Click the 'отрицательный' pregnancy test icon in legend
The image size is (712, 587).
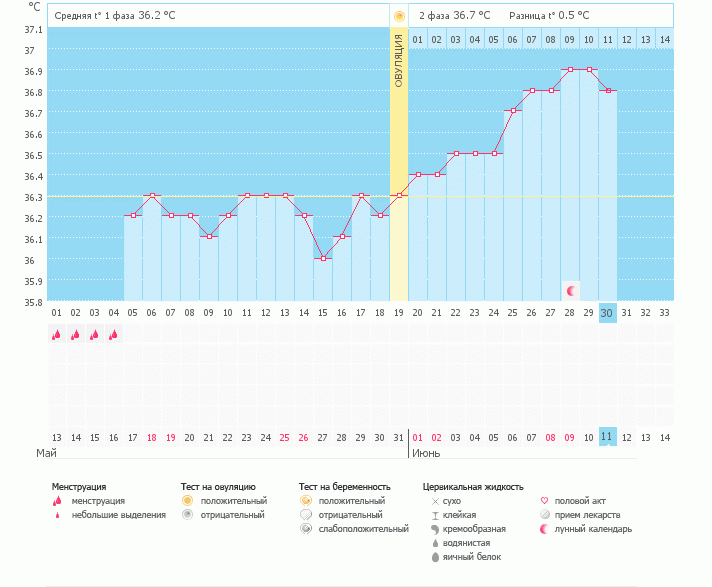click(x=306, y=515)
